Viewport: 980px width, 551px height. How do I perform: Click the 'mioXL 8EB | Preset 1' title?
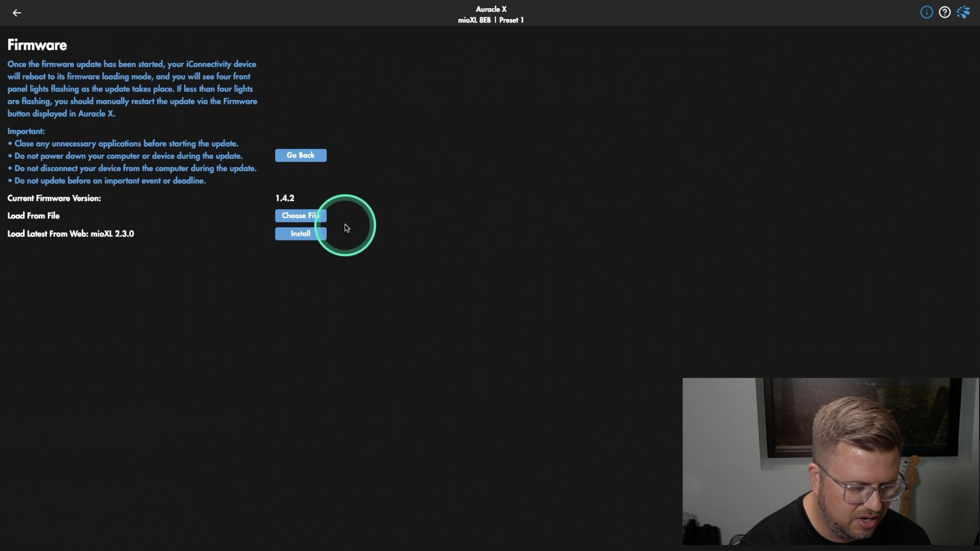[491, 20]
